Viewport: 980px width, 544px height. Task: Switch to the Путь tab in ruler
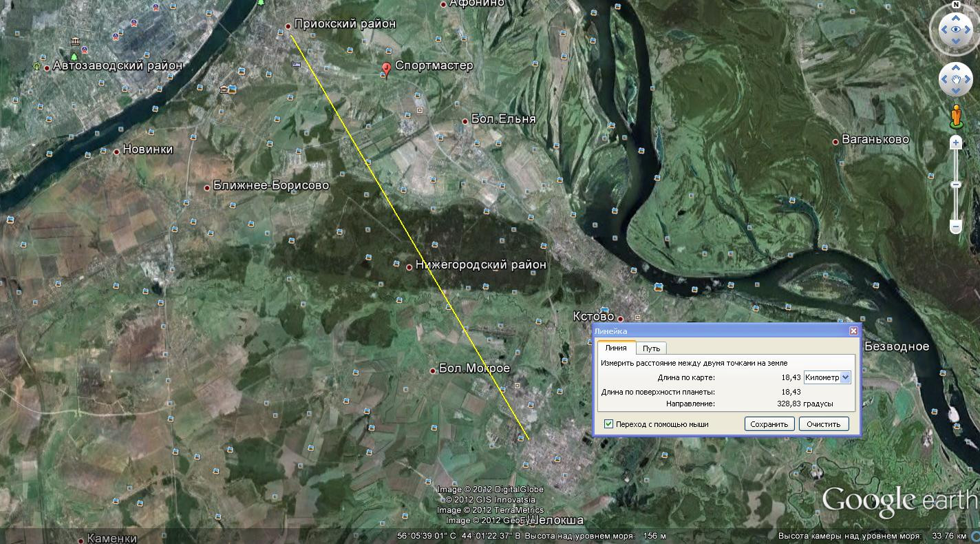(651, 348)
